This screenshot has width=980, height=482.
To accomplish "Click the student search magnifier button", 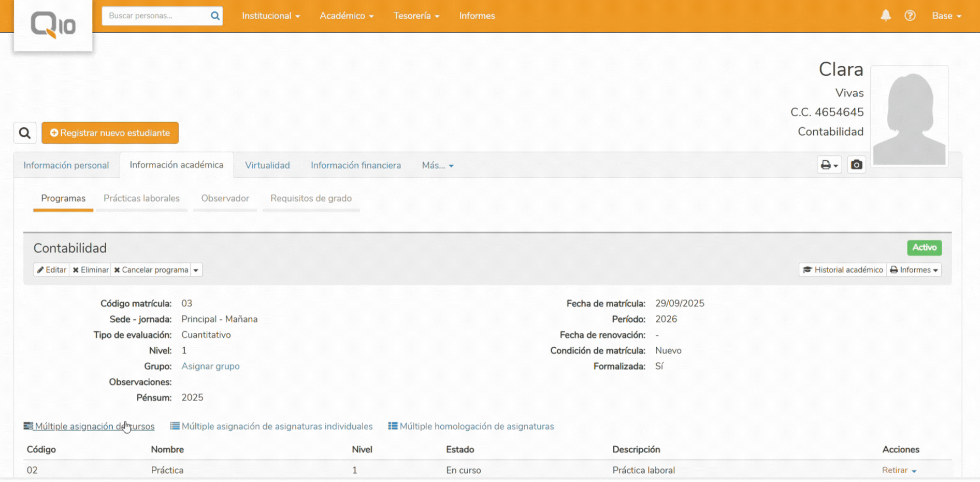I will (25, 133).
